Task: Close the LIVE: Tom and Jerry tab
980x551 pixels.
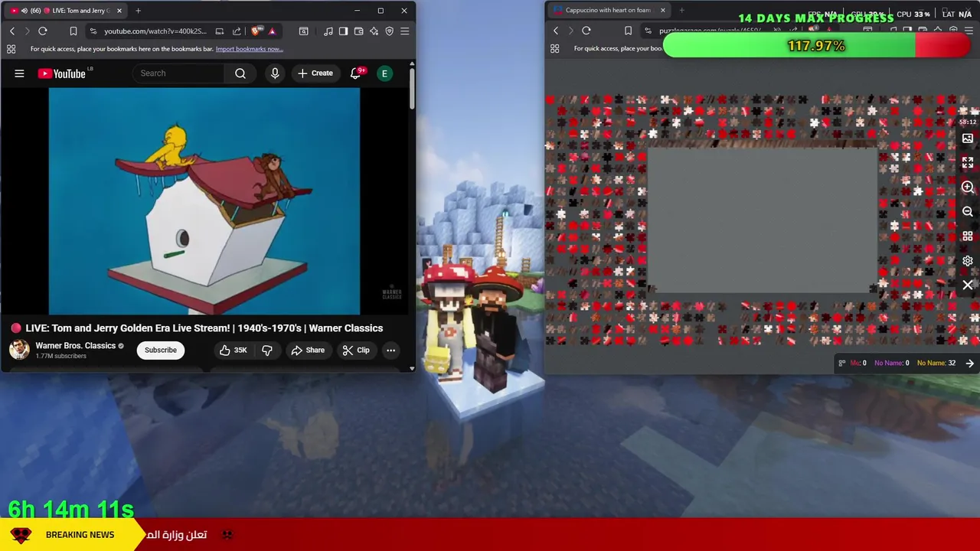Action: (119, 11)
